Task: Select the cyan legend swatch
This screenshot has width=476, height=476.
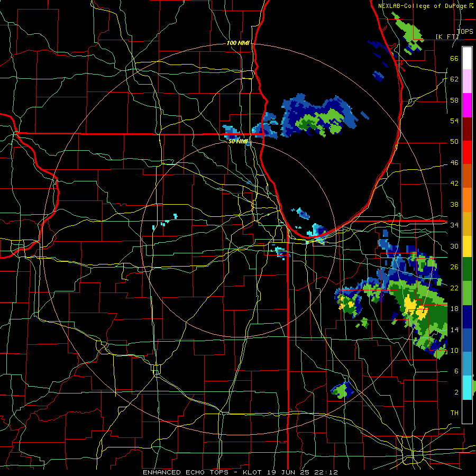Action: [467, 388]
